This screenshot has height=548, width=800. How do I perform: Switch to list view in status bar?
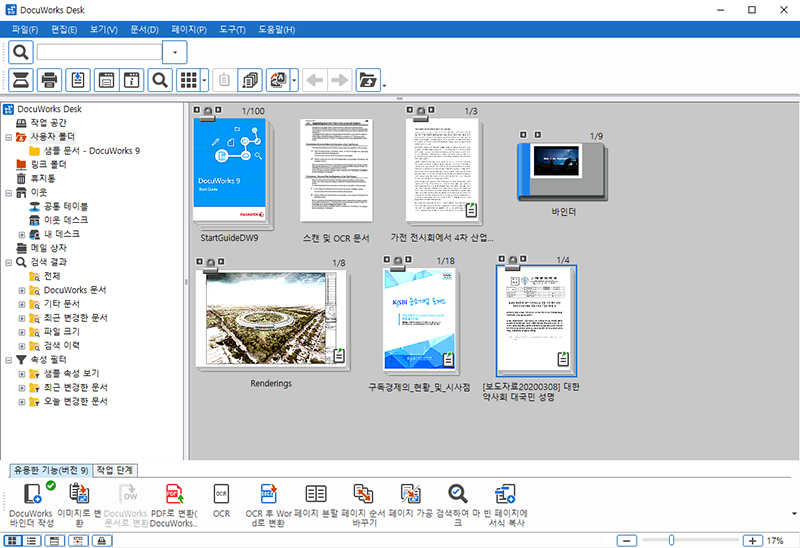[31, 540]
